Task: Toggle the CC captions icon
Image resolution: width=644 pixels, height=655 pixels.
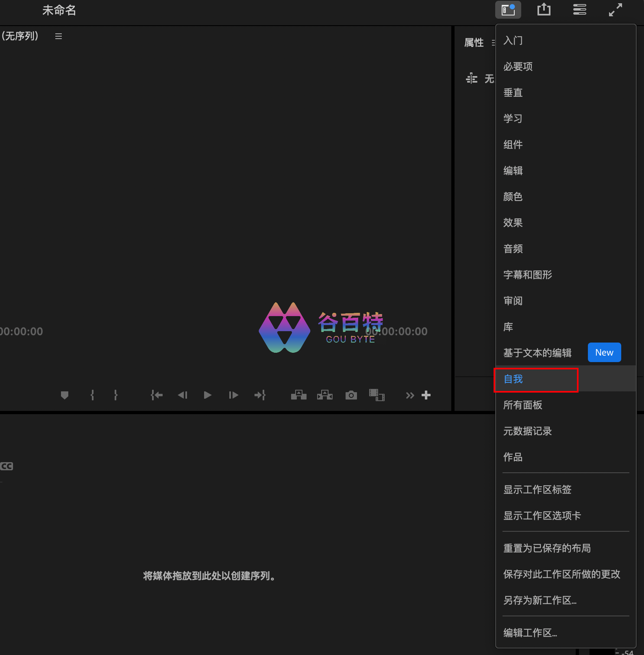Action: [x=7, y=466]
